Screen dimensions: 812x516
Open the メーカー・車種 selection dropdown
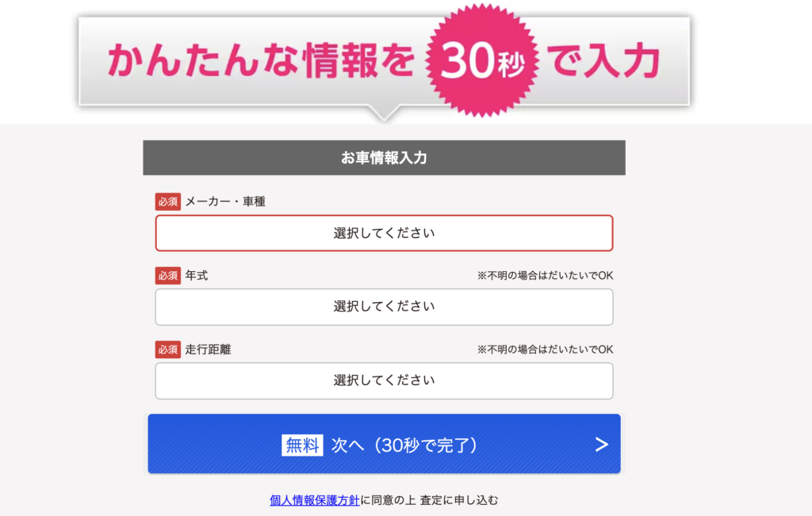(384, 233)
